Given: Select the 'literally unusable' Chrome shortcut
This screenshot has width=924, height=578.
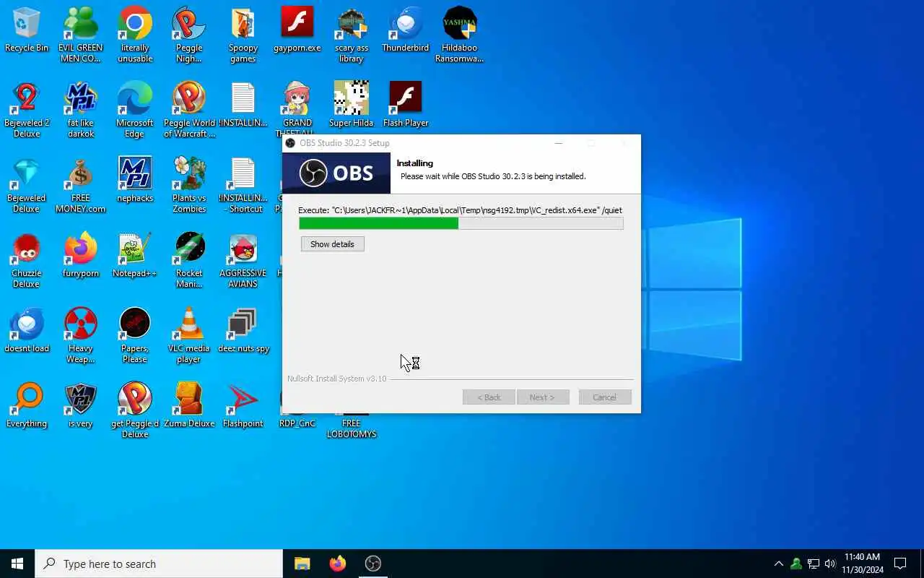Looking at the screenshot, I should coord(135,35).
